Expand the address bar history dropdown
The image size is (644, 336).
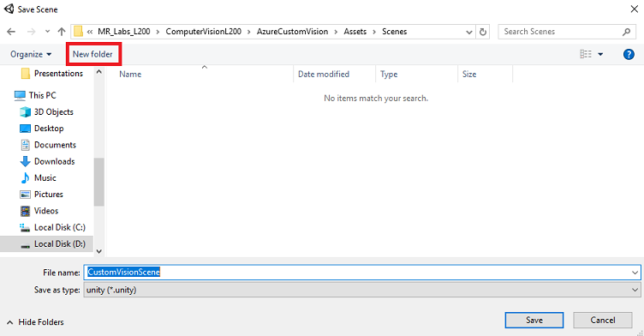click(x=469, y=32)
